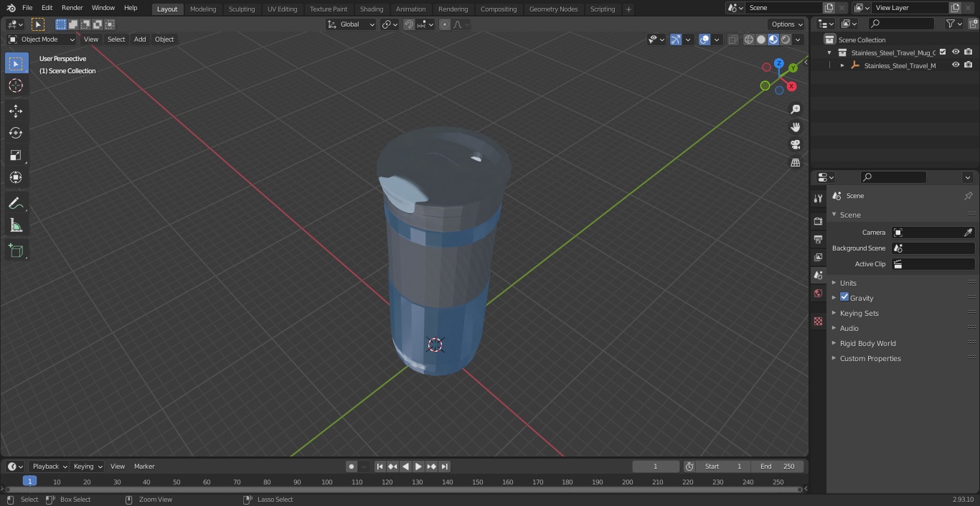Click the red X axis gizmo ball
The height and width of the screenshot is (506, 980).
click(x=791, y=86)
